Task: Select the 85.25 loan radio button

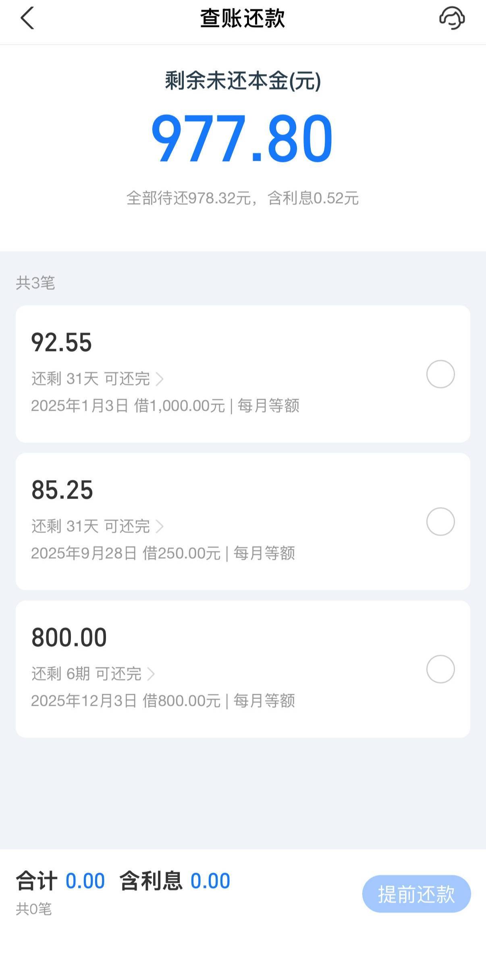Action: point(440,522)
